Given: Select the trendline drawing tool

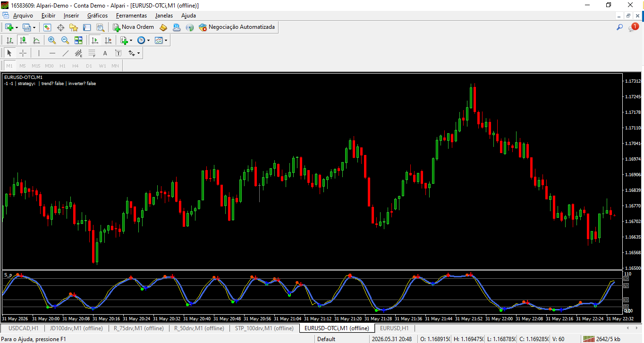Looking at the screenshot, I should pos(65,53).
